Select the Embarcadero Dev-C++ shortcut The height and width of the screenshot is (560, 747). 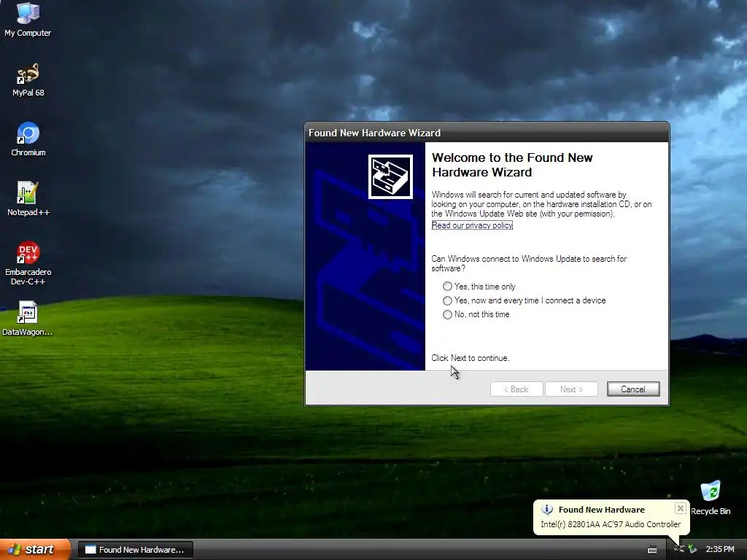tap(28, 263)
